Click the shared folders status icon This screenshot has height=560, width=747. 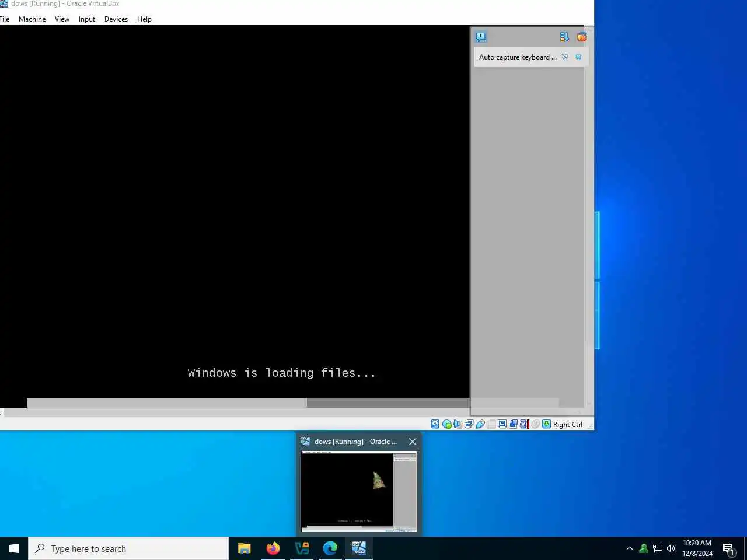[491, 424]
